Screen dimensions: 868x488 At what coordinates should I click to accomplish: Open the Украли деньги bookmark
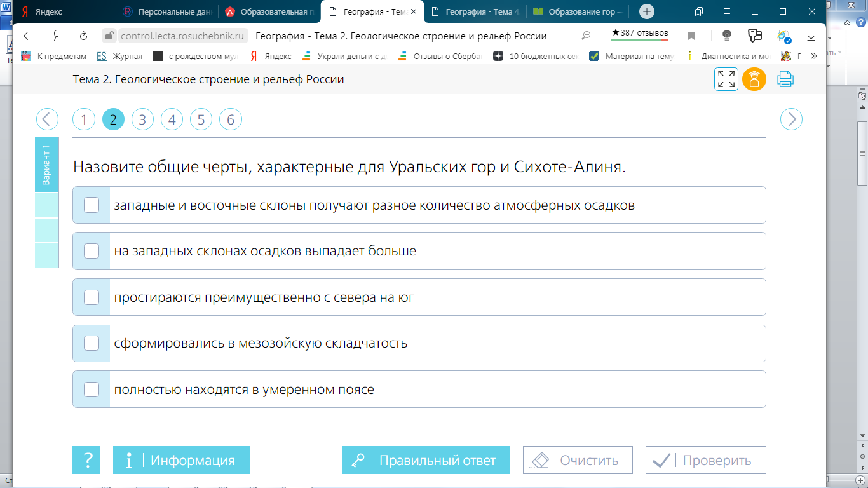tap(344, 56)
